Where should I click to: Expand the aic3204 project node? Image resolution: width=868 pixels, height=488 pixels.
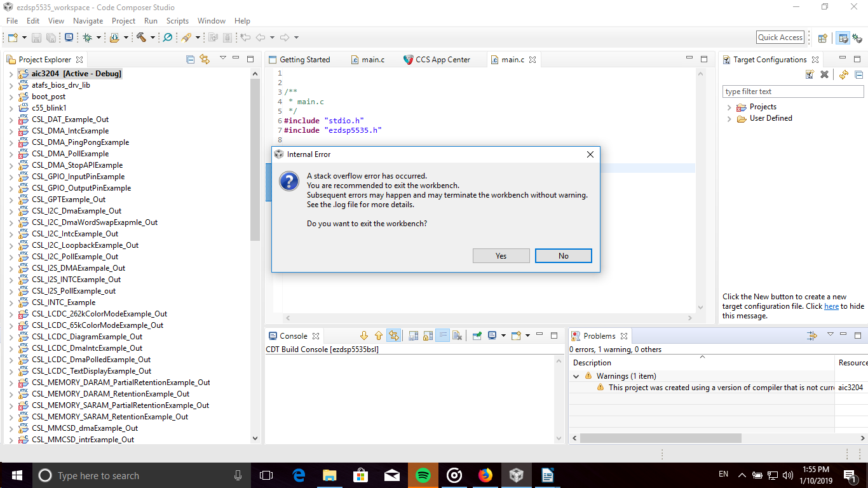11,74
